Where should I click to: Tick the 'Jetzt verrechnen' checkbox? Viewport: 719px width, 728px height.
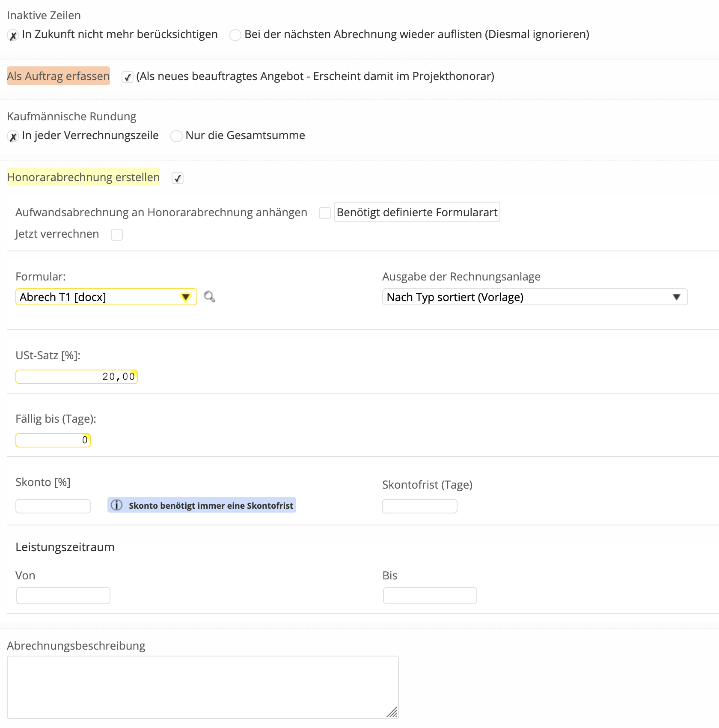click(x=117, y=235)
